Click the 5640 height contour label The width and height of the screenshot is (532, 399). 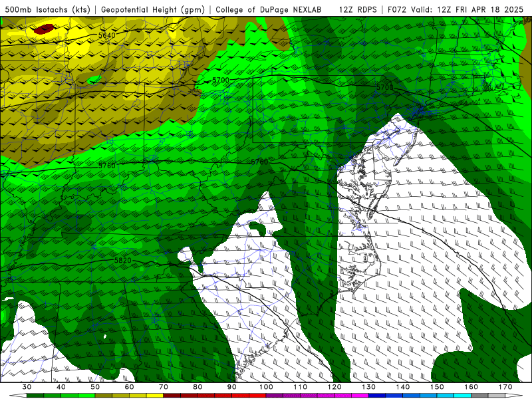coord(107,35)
